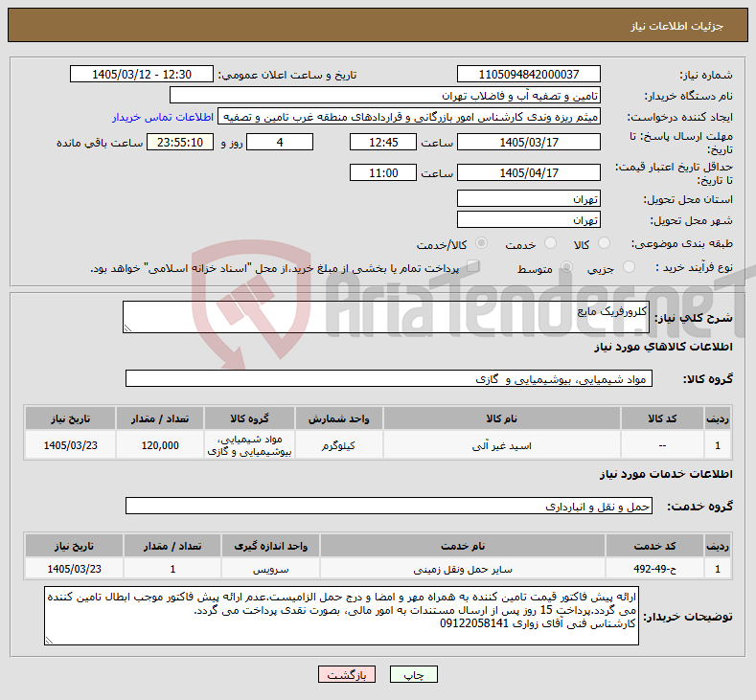Click the remaining time 23:55:10 field
756x700 pixels.
point(180,142)
